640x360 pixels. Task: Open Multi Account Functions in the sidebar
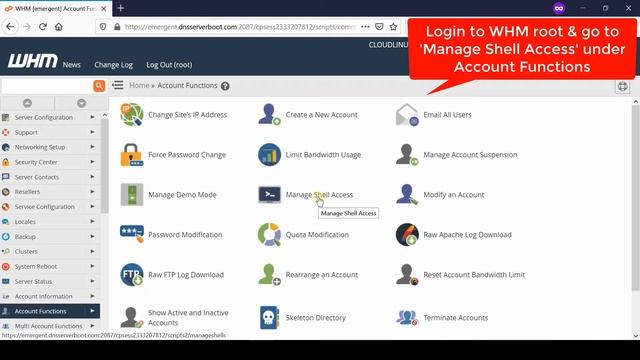[50, 326]
